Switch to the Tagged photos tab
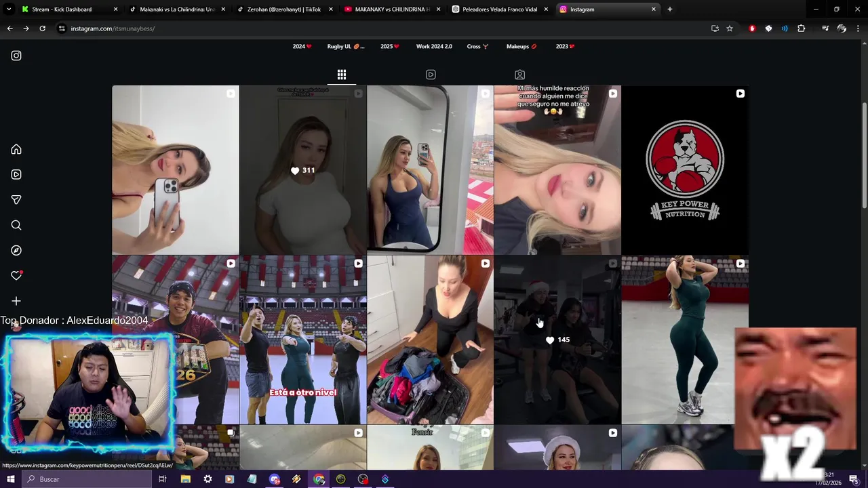 coord(519,75)
